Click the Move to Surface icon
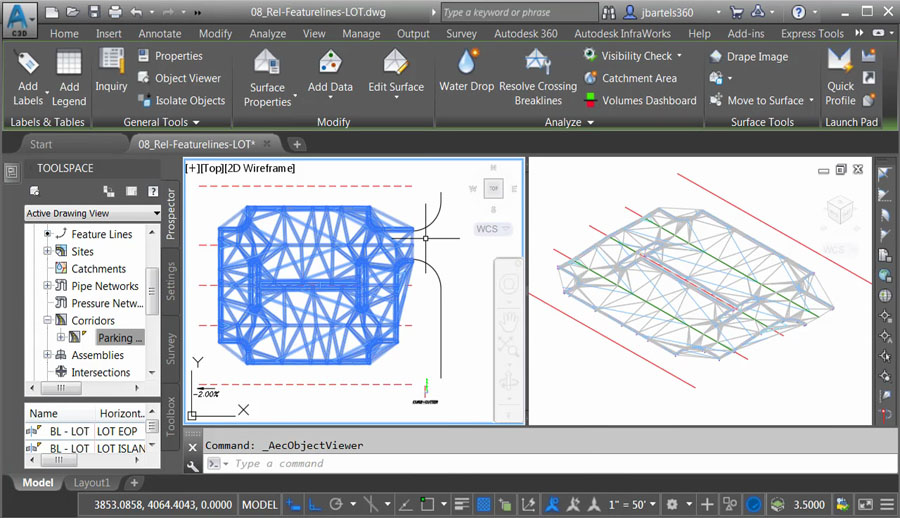The image size is (900, 518). pos(716,99)
